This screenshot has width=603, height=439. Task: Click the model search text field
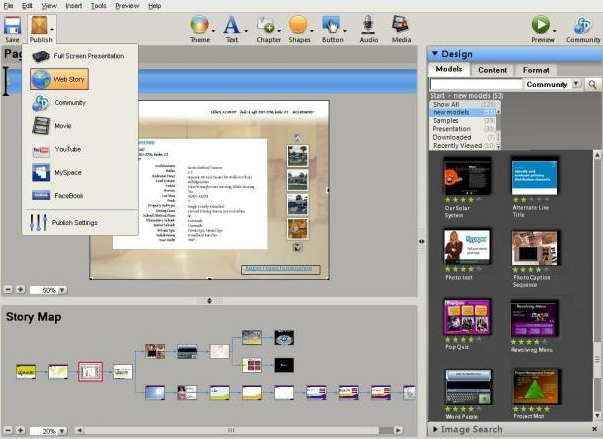click(476, 84)
